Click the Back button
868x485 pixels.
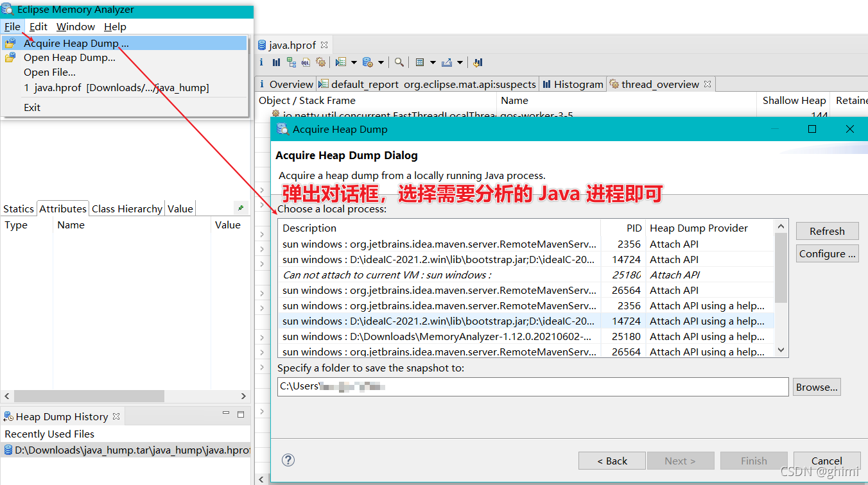pos(611,461)
